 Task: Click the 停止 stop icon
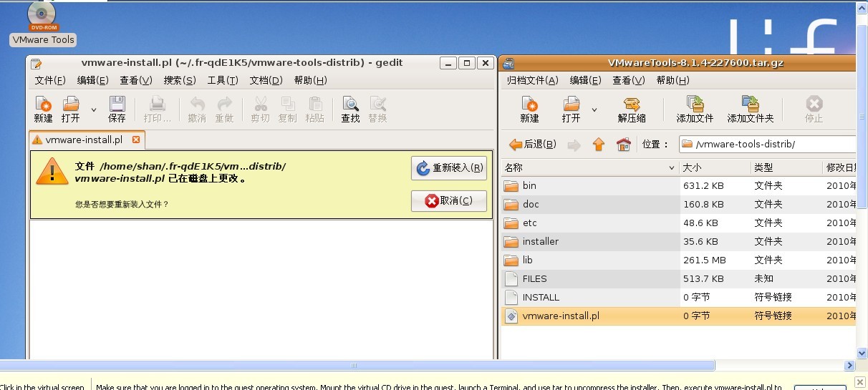[x=814, y=109]
